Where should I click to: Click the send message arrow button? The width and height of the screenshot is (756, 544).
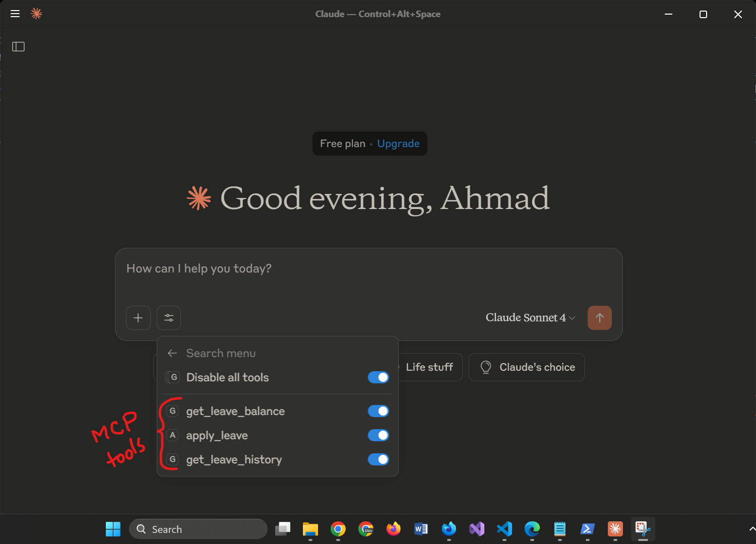pyautogui.click(x=600, y=318)
